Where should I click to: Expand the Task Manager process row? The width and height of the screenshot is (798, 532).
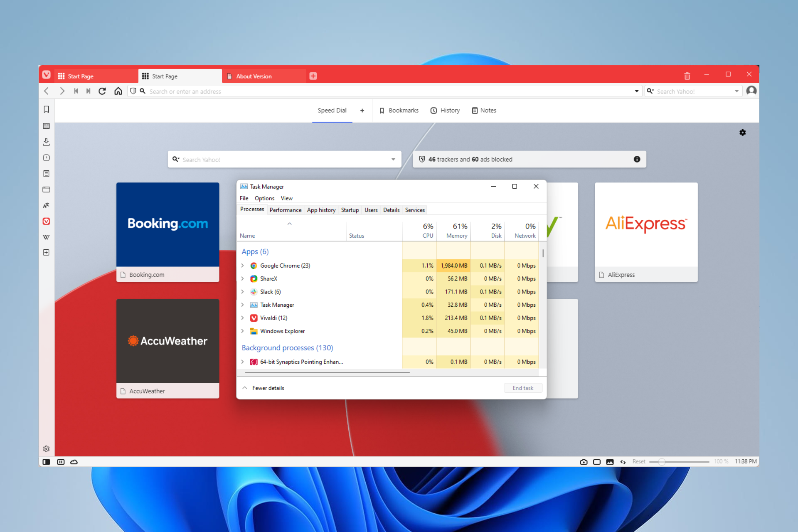pyautogui.click(x=242, y=305)
